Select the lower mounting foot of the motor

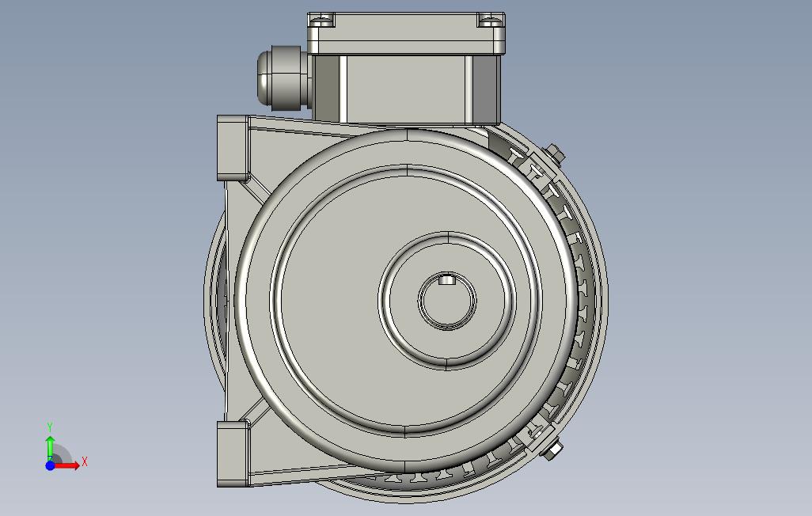pos(233,453)
